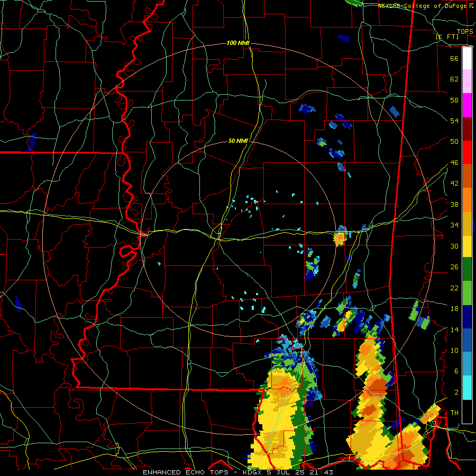Click legend value '26'
Image resolution: width=476 pixels, height=476 pixels.
point(454,267)
